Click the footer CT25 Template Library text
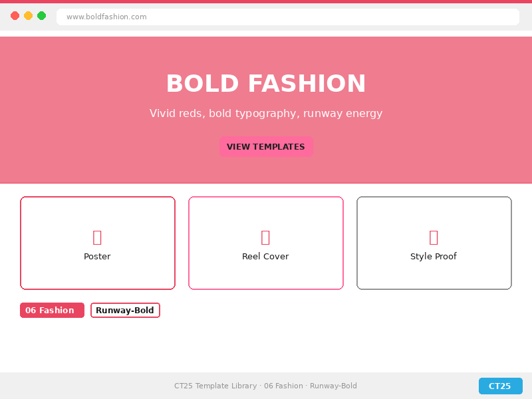The width and height of the screenshot is (532, 399). 265,386
